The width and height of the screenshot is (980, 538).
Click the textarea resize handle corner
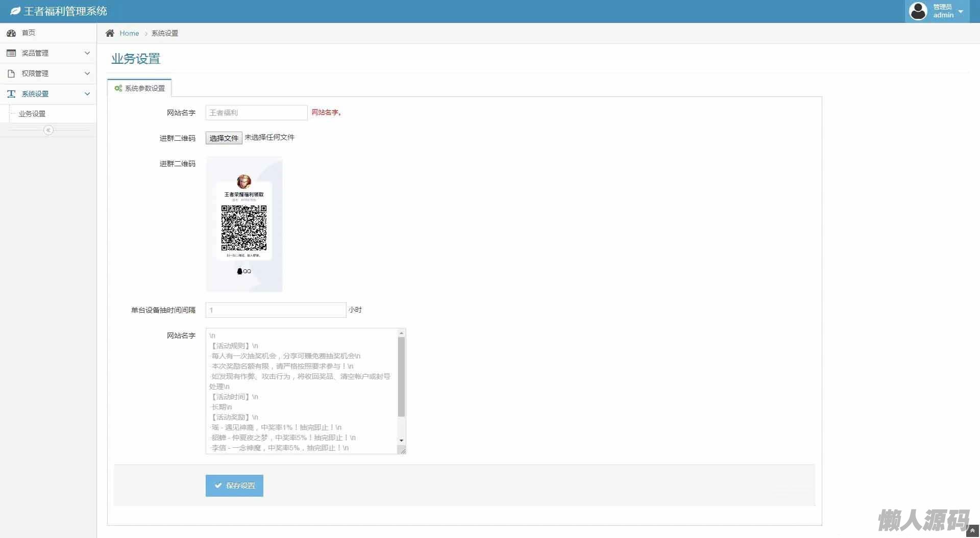coord(402,450)
